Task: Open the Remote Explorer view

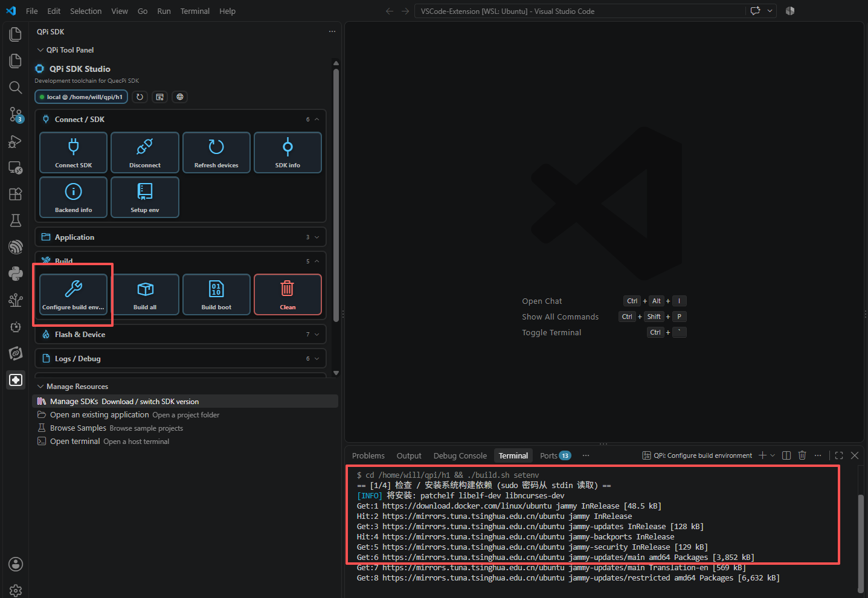Action: 16,167
